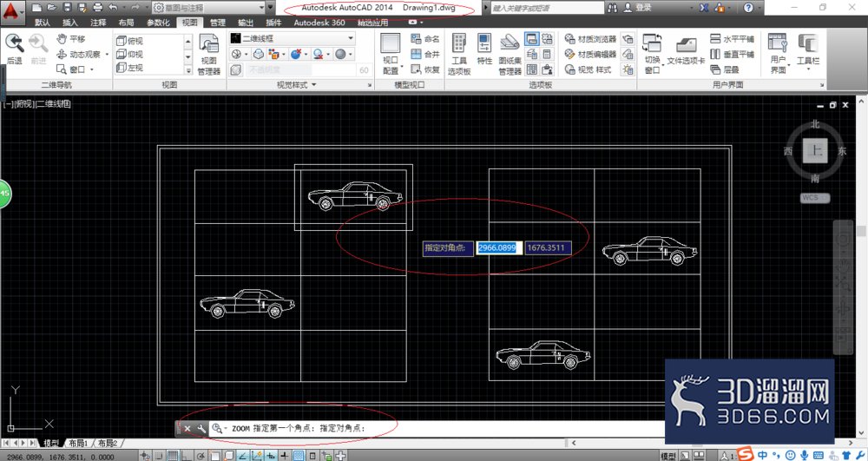
Task: Open the 布局1 layout tab
Action: (78, 444)
